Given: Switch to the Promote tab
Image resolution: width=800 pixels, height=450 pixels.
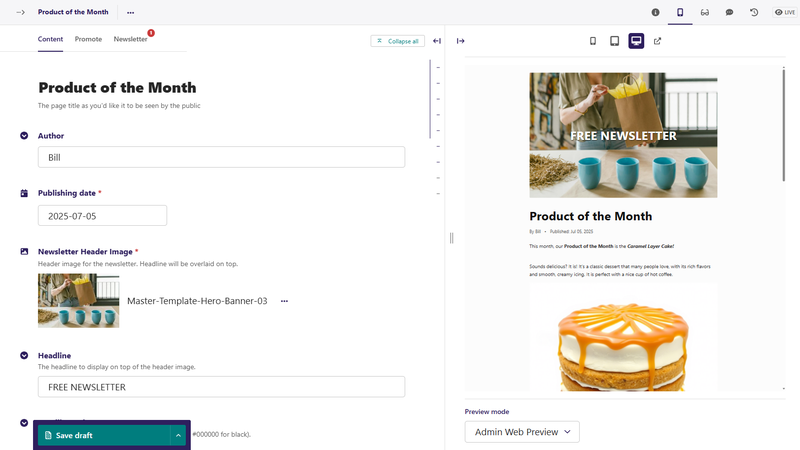Looking at the screenshot, I should tap(88, 39).
